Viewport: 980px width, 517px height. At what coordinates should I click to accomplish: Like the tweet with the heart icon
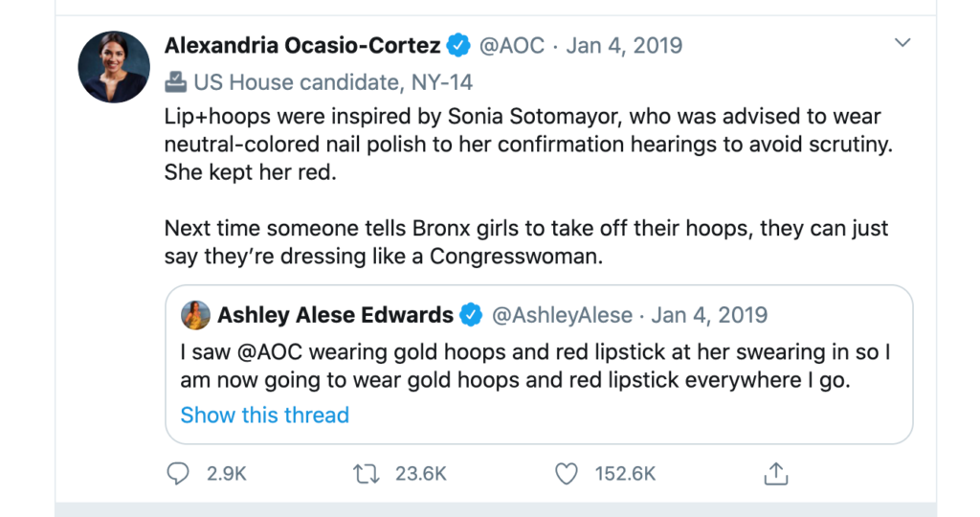(568, 473)
